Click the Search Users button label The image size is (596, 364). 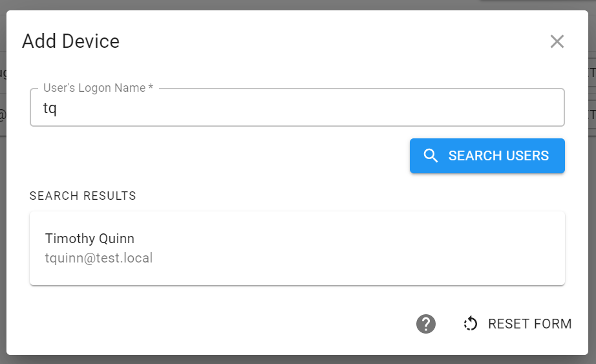(498, 156)
